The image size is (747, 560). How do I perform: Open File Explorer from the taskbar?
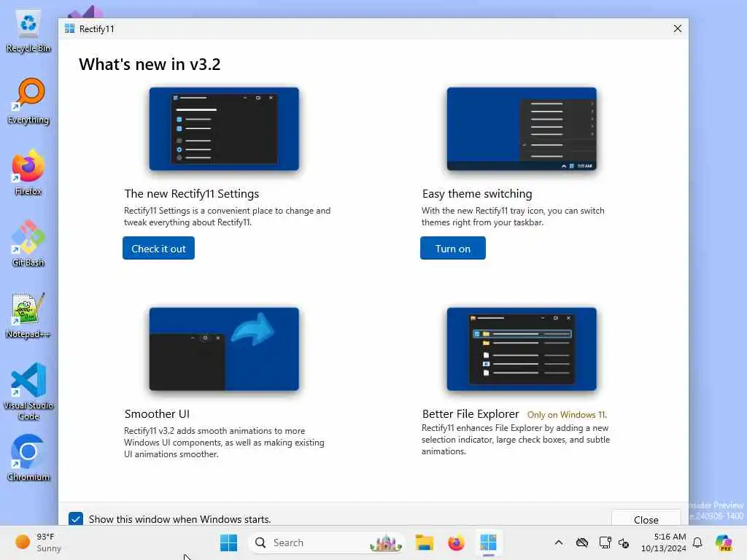(424, 542)
